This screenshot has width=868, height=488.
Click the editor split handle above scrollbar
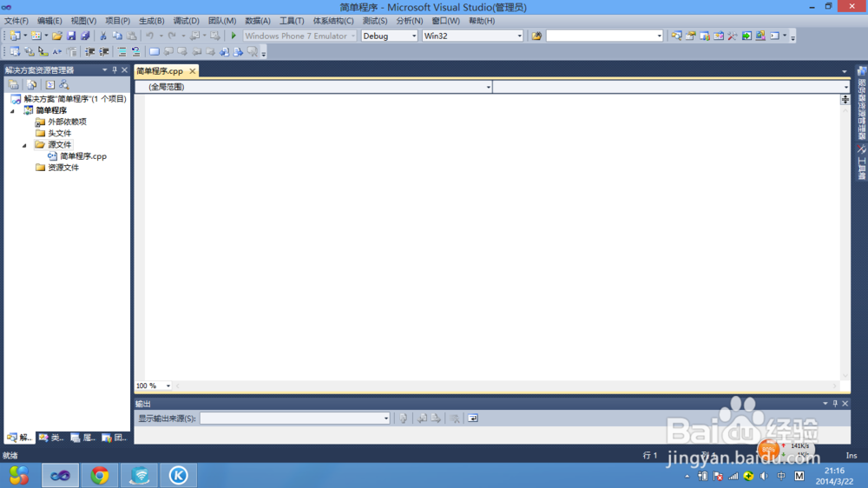click(845, 100)
